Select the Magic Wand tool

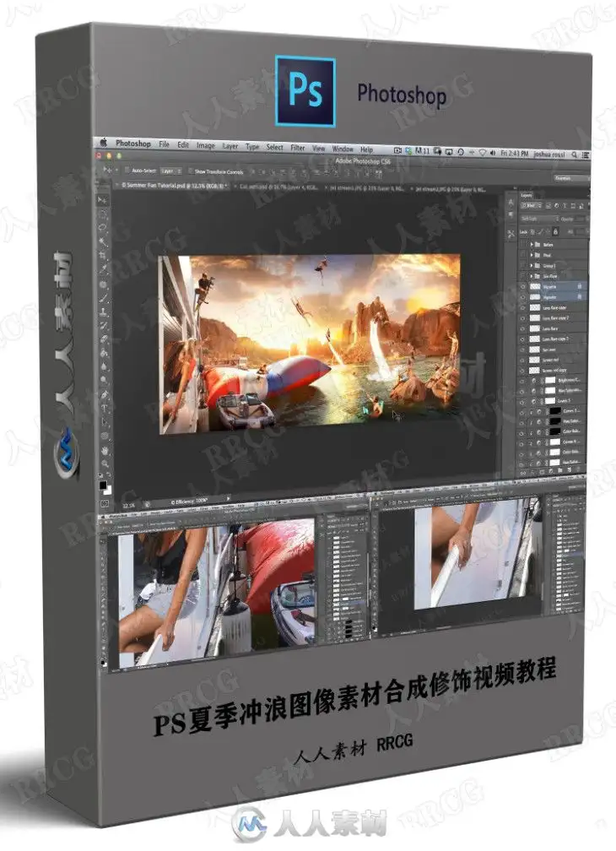click(102, 241)
